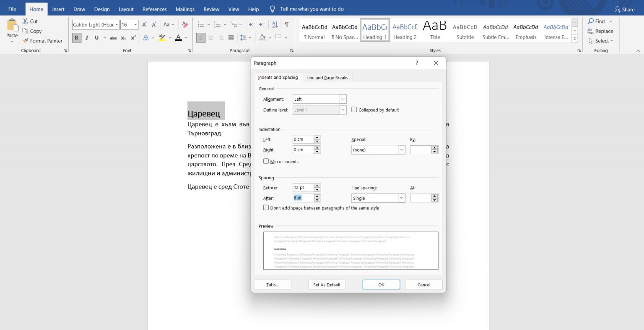Apply Underline formatting
The width and height of the screenshot is (644, 330).
[x=96, y=38]
